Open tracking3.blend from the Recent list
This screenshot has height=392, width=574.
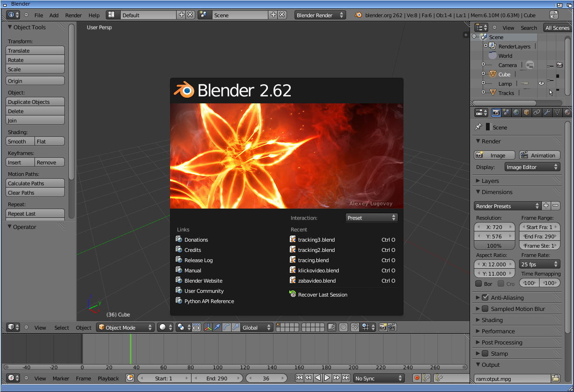316,240
